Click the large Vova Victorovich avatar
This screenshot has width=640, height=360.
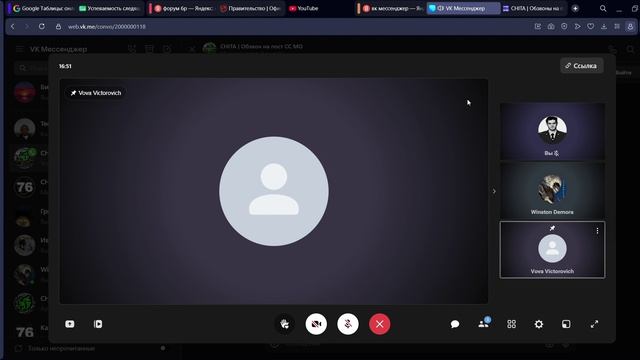click(x=274, y=191)
